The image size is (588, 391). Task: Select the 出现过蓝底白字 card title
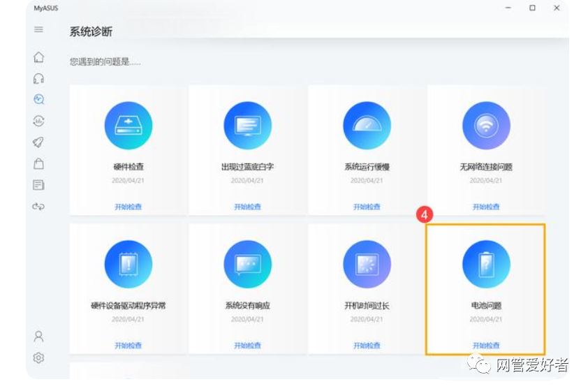click(247, 167)
